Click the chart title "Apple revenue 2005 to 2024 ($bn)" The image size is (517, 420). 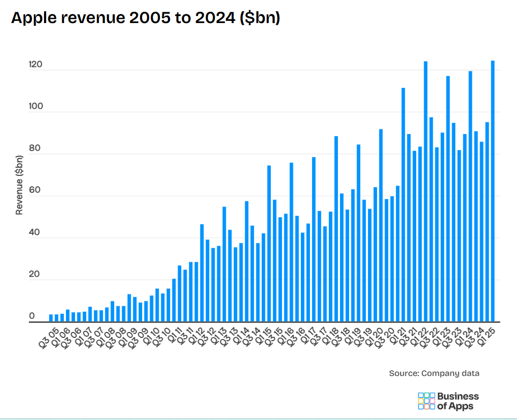tap(145, 18)
